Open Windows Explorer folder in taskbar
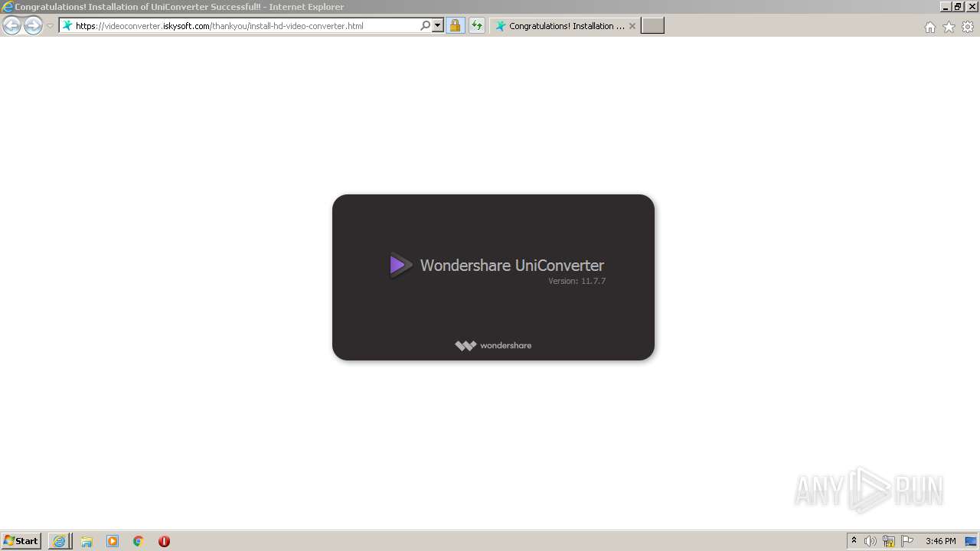 [87, 541]
